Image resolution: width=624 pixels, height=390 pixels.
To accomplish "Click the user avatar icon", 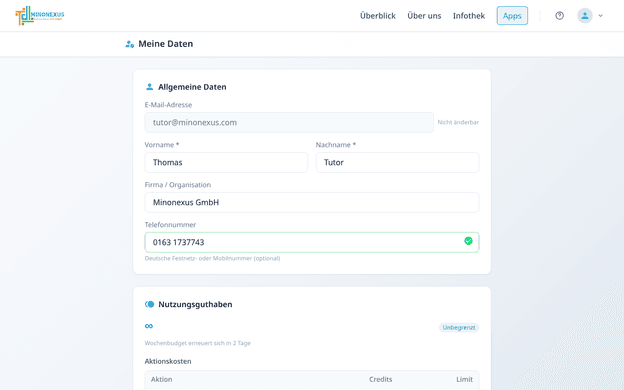I will click(x=585, y=16).
